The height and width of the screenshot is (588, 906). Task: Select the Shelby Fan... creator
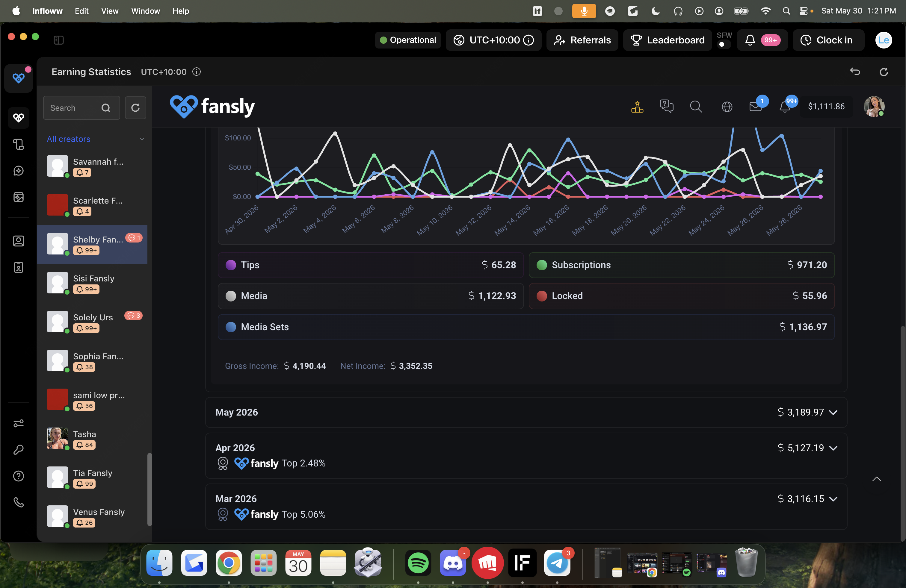tap(92, 245)
